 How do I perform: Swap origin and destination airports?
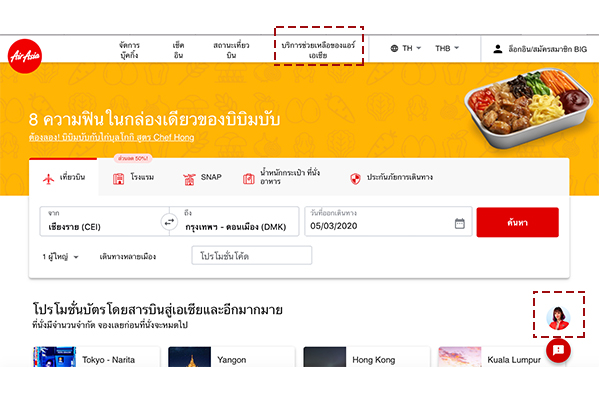point(169,222)
